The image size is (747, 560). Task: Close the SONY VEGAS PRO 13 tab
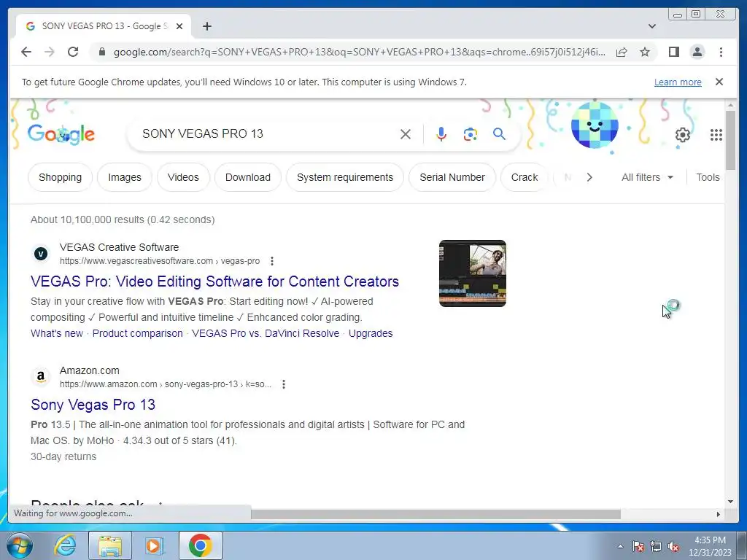(179, 26)
